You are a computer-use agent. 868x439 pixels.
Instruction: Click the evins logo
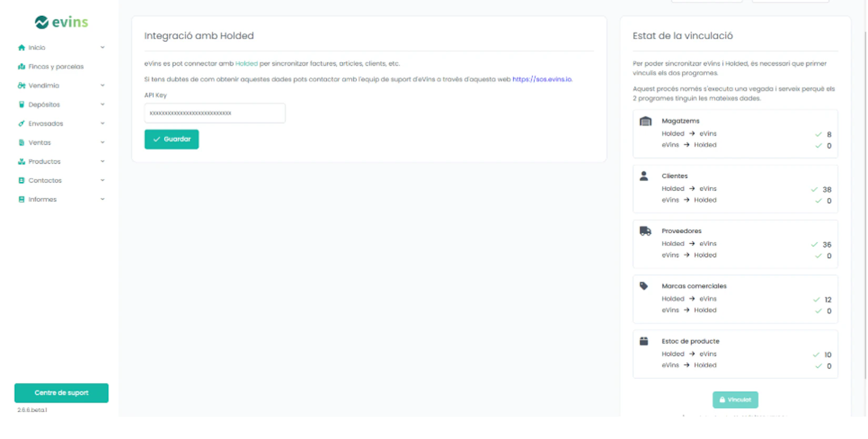tap(61, 22)
